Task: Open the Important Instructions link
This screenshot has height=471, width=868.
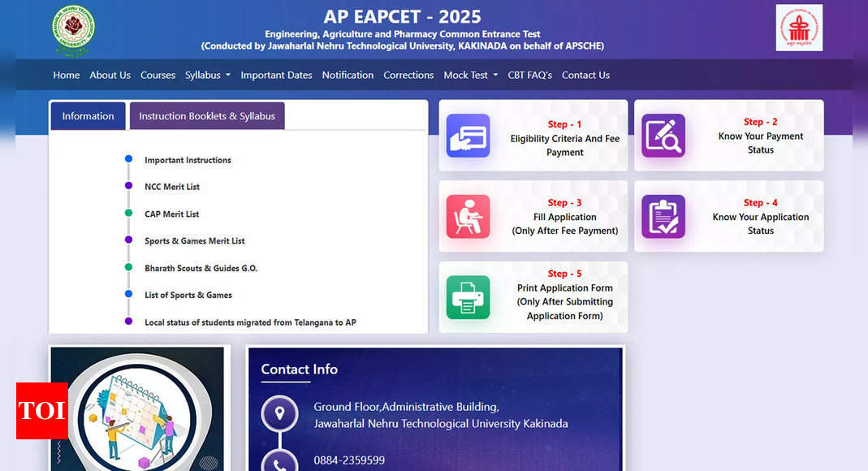Action: [188, 160]
